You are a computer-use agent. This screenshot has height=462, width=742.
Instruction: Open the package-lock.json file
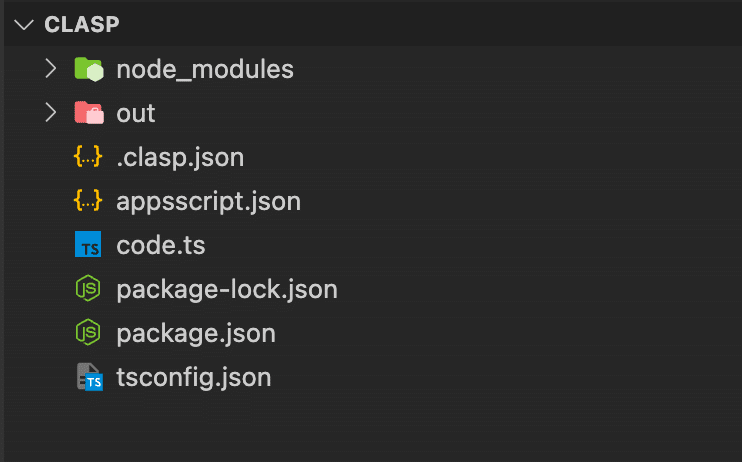coord(227,290)
